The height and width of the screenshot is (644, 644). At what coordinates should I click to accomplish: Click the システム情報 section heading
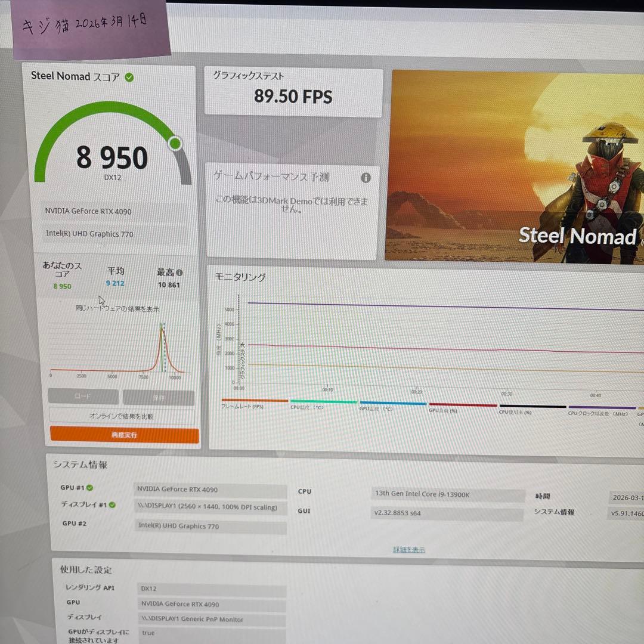(x=80, y=465)
